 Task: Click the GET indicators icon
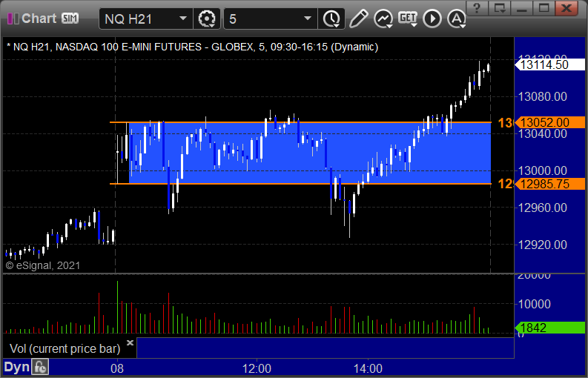408,19
